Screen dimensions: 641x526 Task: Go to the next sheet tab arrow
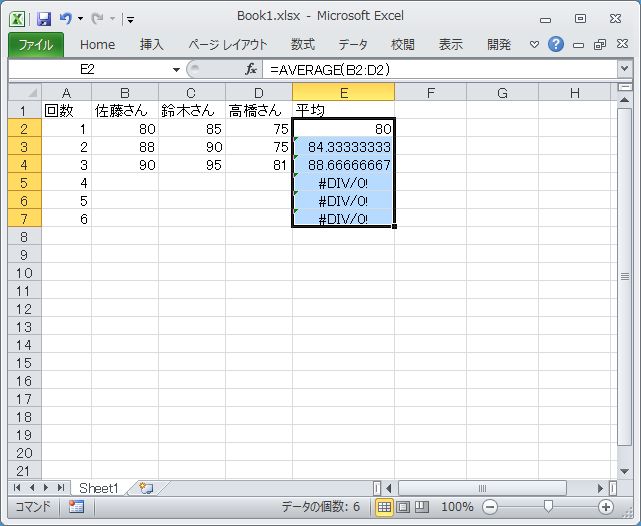tap(46, 487)
